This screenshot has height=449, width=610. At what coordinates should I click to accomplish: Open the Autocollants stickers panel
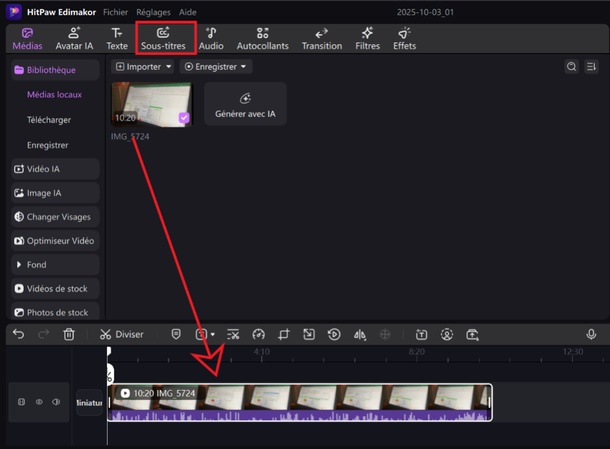(x=262, y=39)
